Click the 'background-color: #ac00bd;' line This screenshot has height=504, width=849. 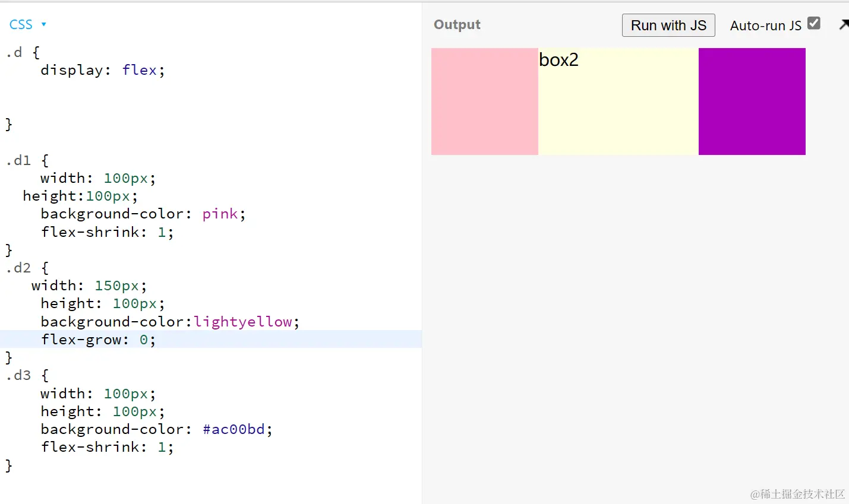[x=157, y=429]
